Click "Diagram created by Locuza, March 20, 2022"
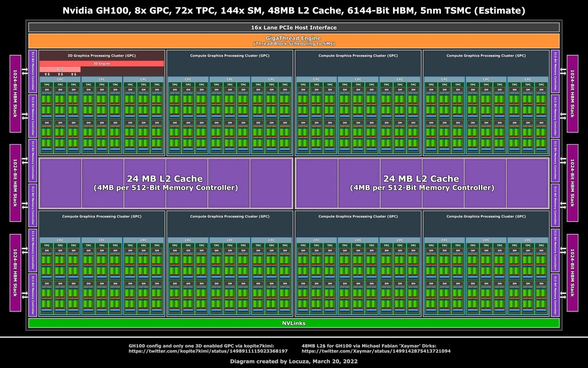Image resolution: width=588 pixels, height=368 pixels. 294,361
